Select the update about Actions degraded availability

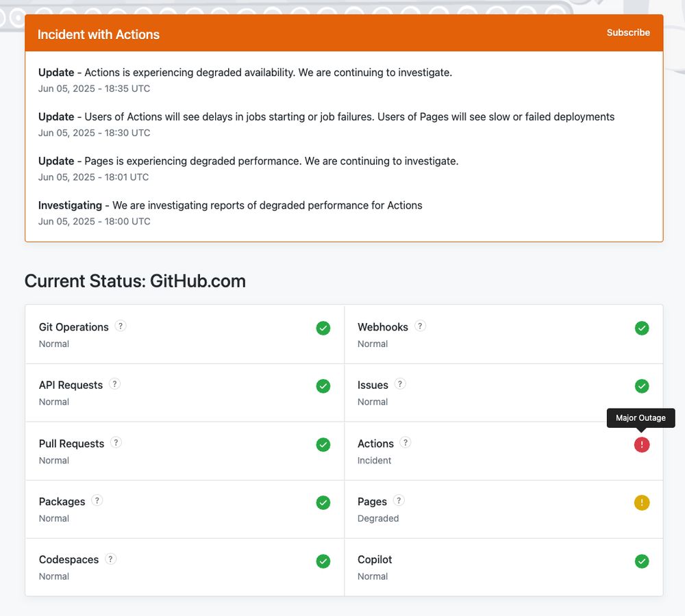(245, 73)
